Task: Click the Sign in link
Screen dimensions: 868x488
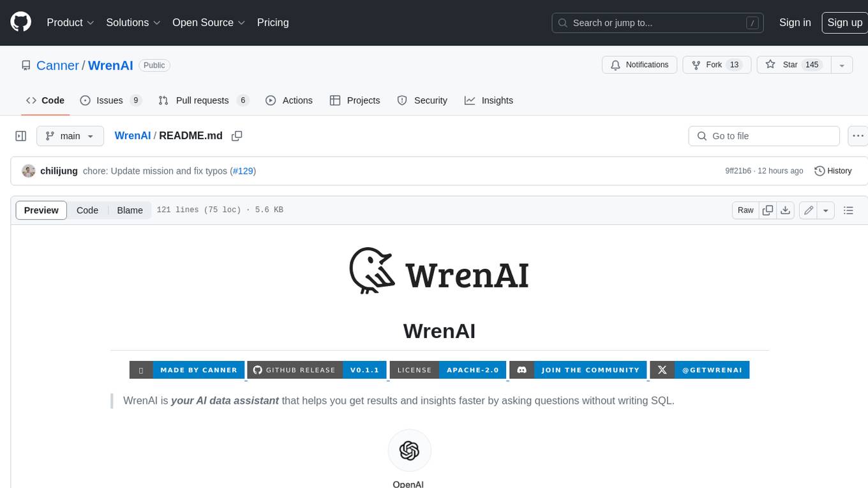Action: click(x=795, y=22)
